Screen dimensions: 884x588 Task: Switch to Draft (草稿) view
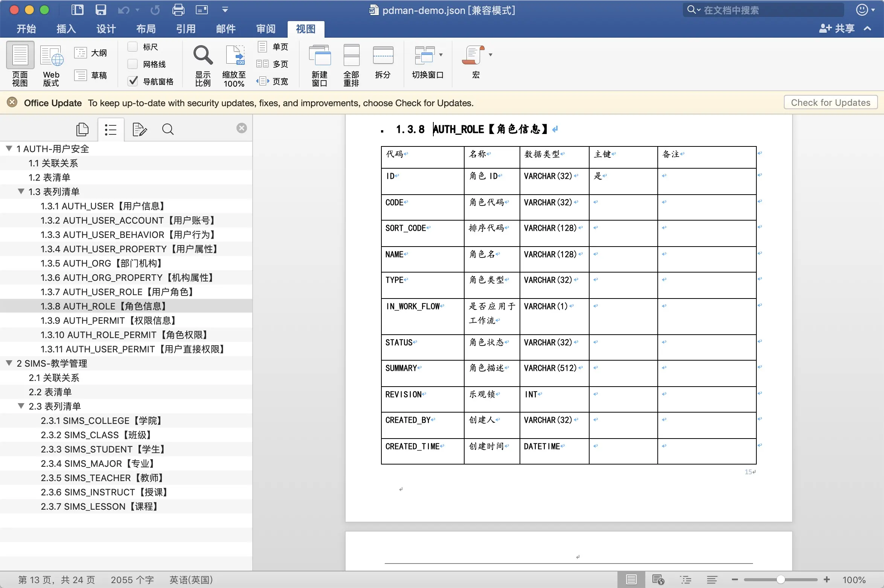[90, 75]
